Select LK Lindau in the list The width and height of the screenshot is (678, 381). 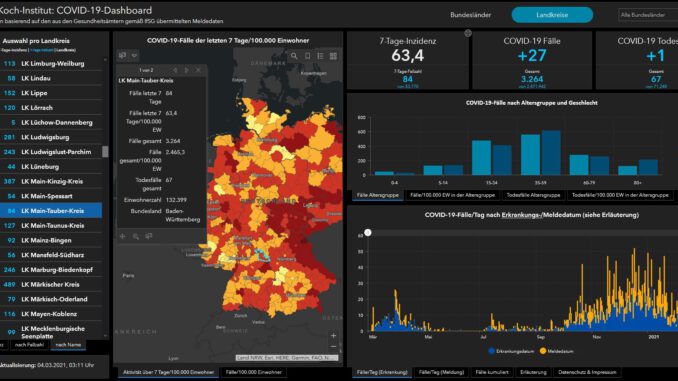pyautogui.click(x=51, y=78)
